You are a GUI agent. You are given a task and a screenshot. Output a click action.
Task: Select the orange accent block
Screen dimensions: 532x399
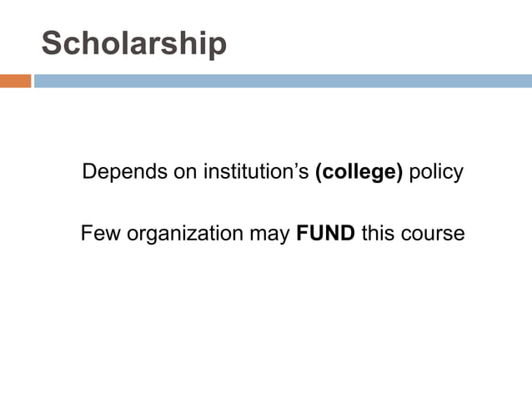[x=16, y=81]
